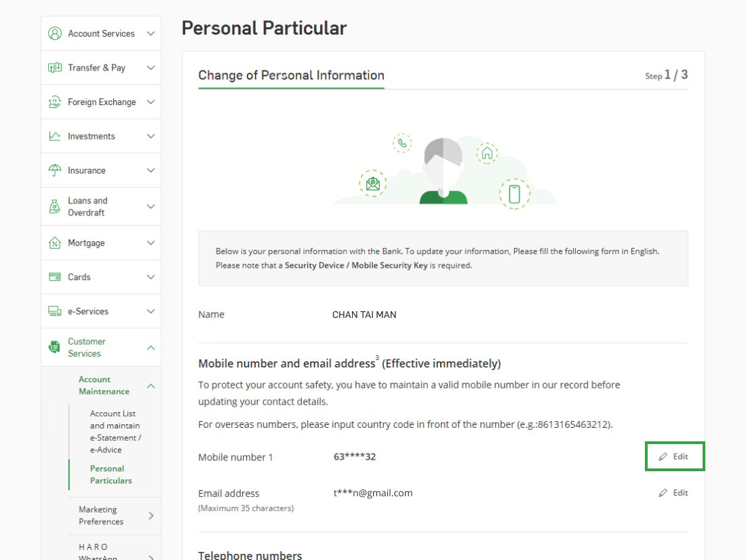The image size is (746, 560).
Task: Open Marketing Preferences submenu arrow
Action: coord(151,516)
